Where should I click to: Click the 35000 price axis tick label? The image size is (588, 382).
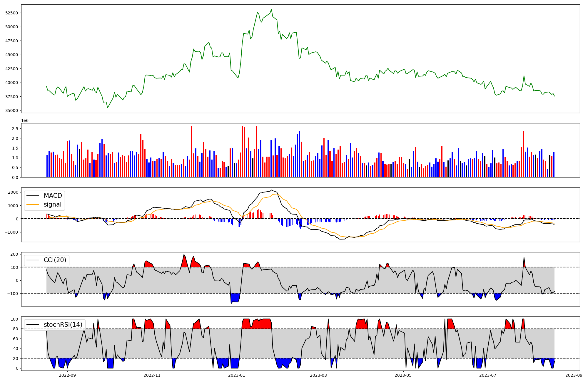click(12, 111)
